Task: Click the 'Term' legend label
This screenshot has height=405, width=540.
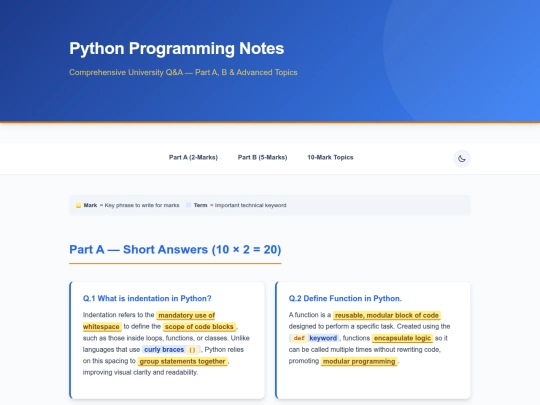Action: pyautogui.click(x=200, y=205)
